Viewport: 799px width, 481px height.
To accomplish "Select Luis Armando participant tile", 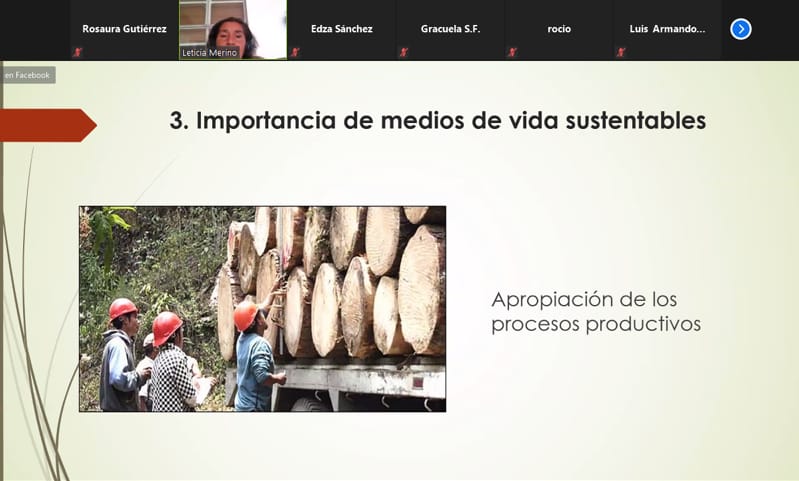I will click(667, 29).
